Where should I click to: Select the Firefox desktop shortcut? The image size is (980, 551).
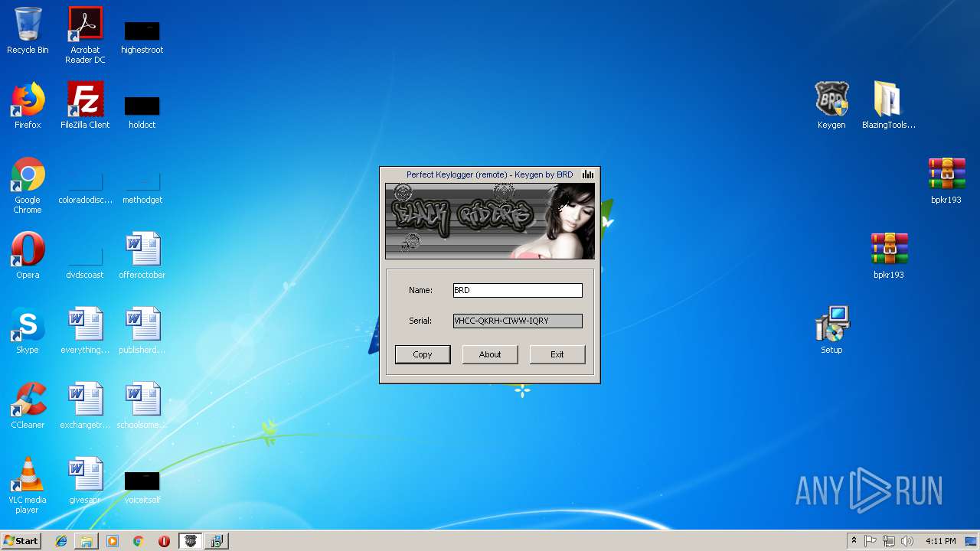[x=28, y=106]
